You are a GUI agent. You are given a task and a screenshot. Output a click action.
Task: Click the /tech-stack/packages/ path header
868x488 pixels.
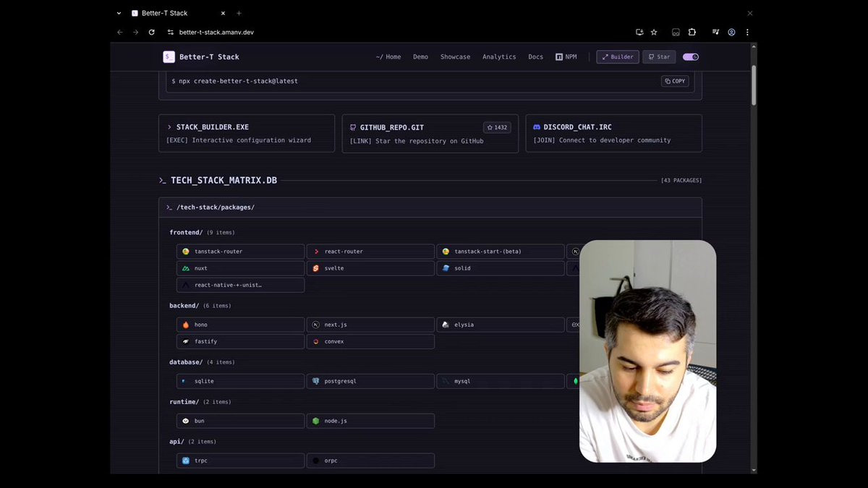(x=215, y=207)
